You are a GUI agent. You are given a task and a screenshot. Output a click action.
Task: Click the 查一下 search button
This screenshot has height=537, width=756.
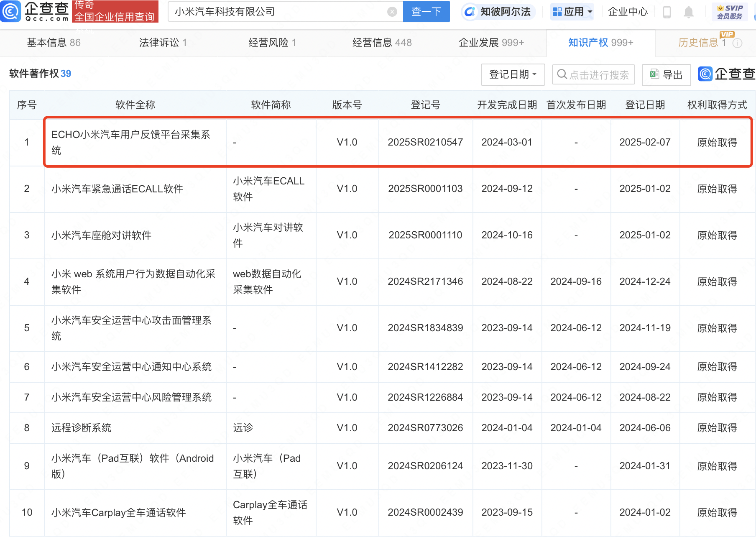[x=426, y=12]
